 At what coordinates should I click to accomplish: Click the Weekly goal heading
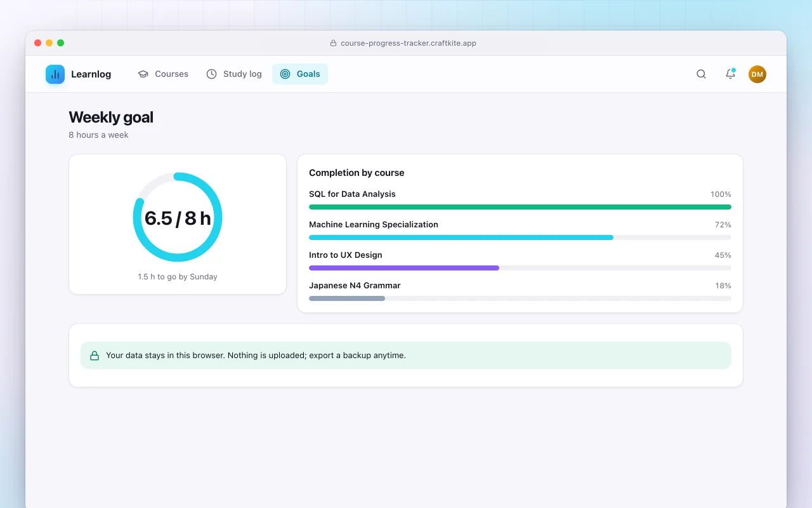111,117
